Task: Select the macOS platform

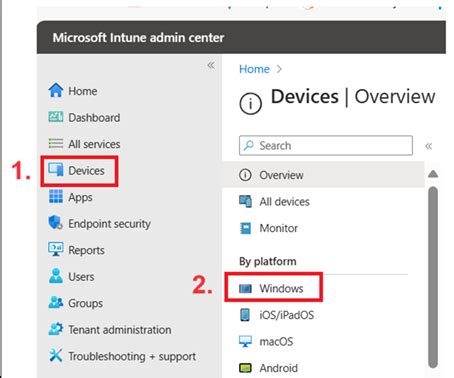Action: pyautogui.click(x=276, y=342)
